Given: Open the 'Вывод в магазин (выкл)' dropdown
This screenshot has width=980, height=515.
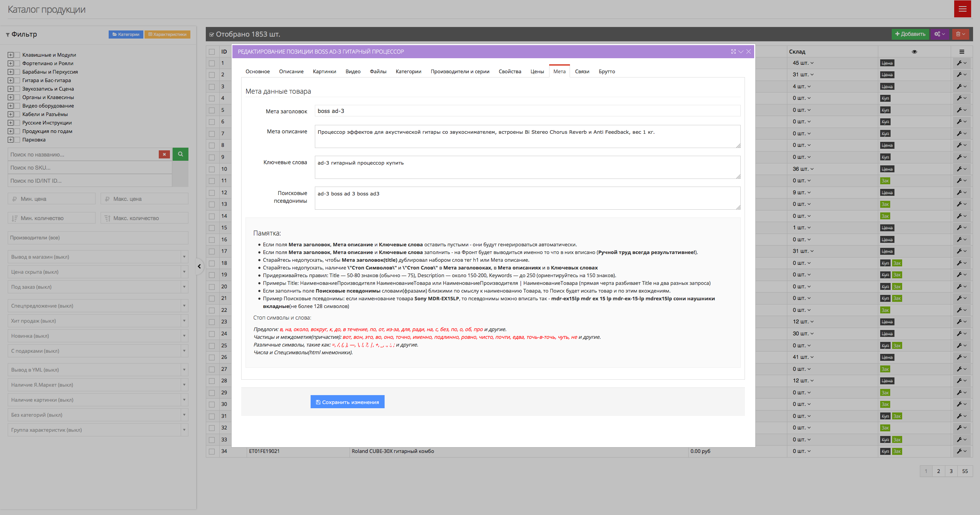Looking at the screenshot, I should pyautogui.click(x=98, y=257).
